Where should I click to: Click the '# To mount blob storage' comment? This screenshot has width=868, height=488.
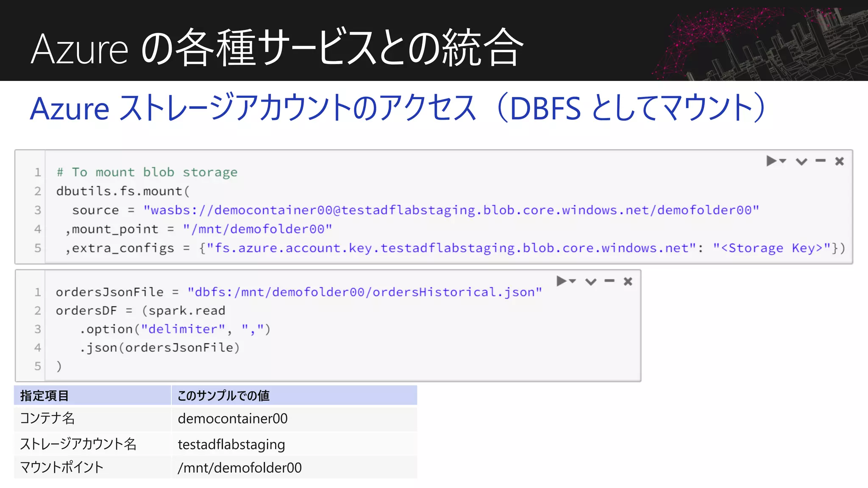147,172
